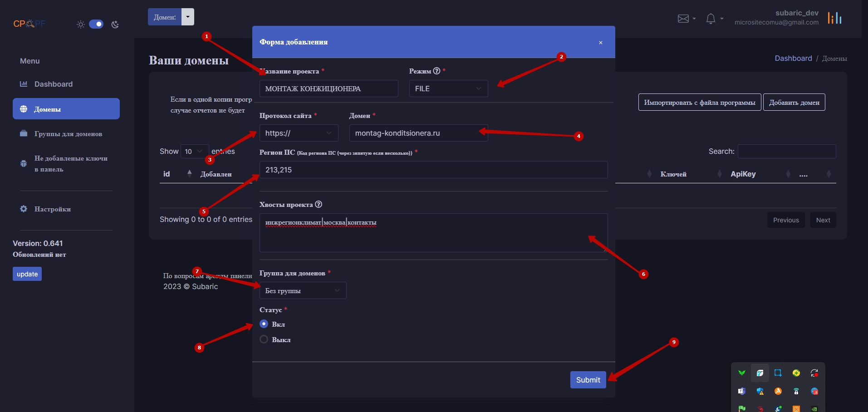Click the CP logo in sidebar

[x=29, y=24]
